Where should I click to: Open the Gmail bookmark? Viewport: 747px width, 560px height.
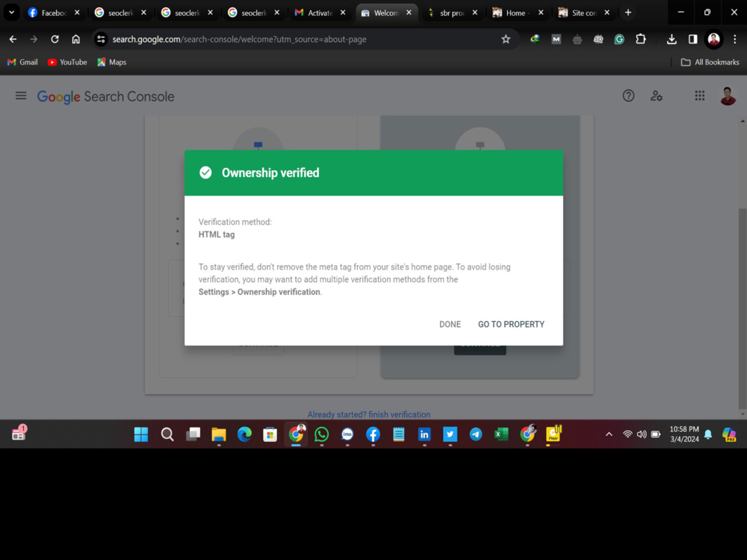click(x=22, y=62)
